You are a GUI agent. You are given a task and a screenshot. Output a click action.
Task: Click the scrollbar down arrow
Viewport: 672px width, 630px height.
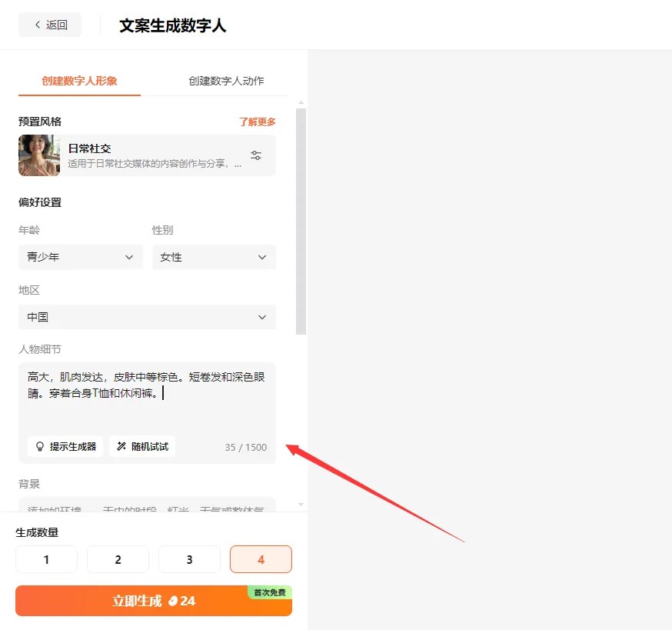click(301, 505)
